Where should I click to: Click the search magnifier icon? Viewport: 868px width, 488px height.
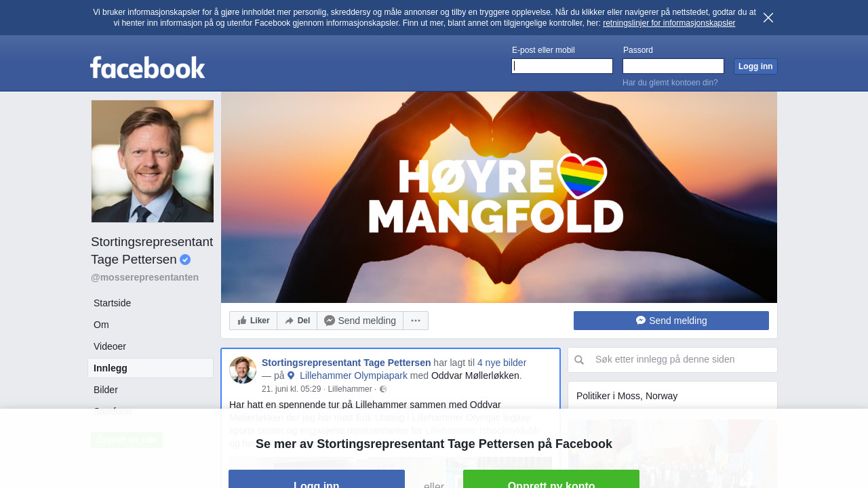[x=579, y=360]
